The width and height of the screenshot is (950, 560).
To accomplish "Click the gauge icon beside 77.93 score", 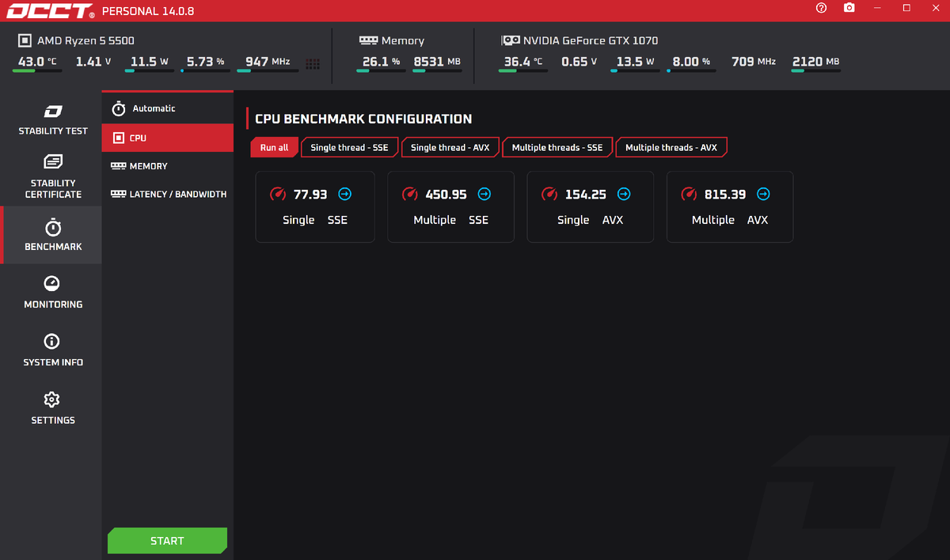I will pos(278,194).
